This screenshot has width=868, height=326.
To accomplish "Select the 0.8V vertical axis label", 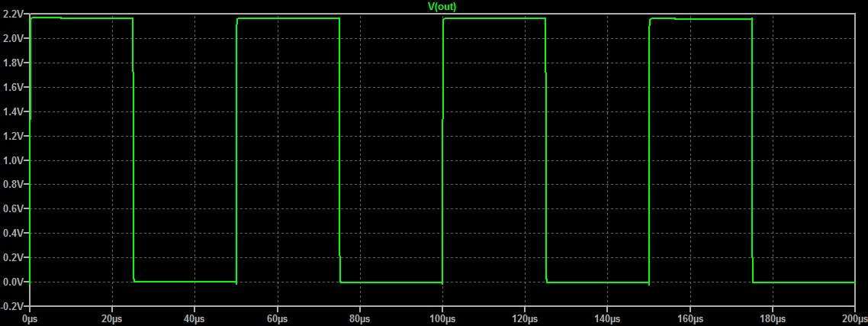I will tap(13, 184).
